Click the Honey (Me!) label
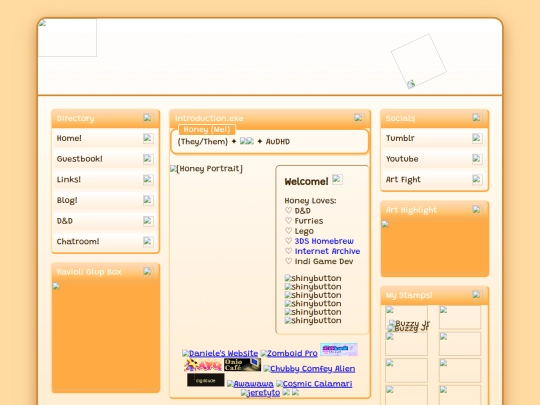The height and width of the screenshot is (405, 540). click(207, 129)
